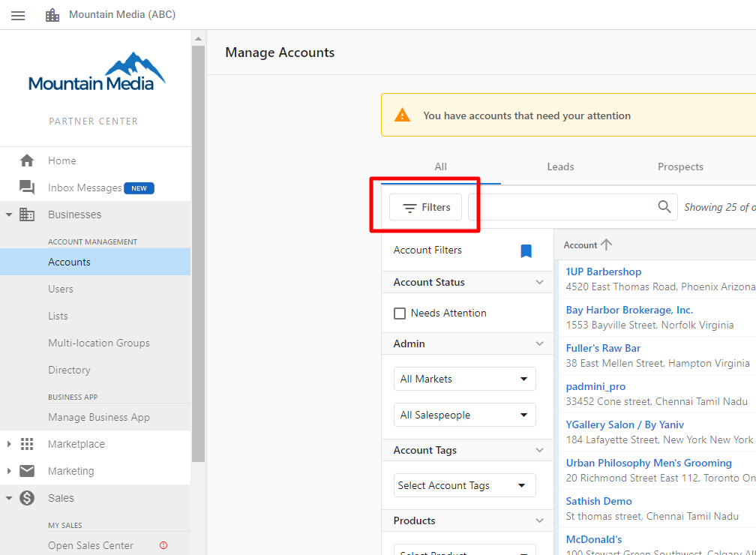Open the hamburger navigation menu
The height and width of the screenshot is (555, 756).
click(x=18, y=16)
